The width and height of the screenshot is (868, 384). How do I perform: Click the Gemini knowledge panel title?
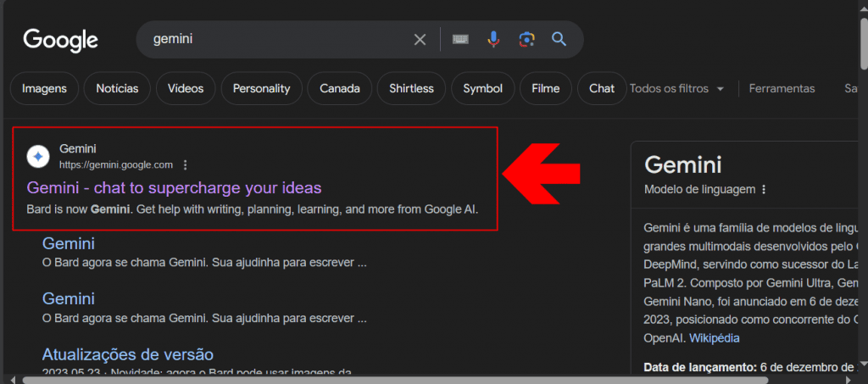pyautogui.click(x=683, y=165)
